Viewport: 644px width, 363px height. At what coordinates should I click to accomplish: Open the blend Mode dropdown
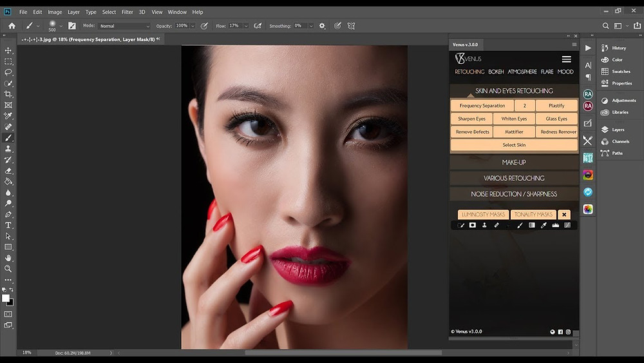(124, 26)
